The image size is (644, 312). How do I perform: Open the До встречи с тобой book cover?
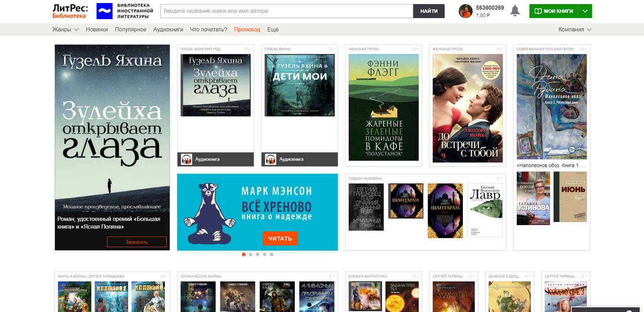tap(467, 108)
